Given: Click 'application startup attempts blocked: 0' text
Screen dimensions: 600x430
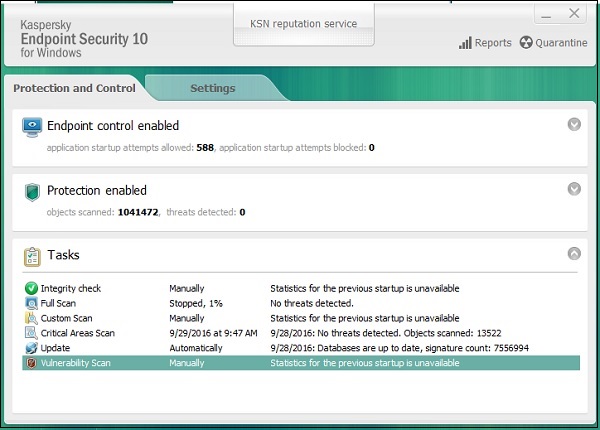Looking at the screenshot, I should coord(297,148).
